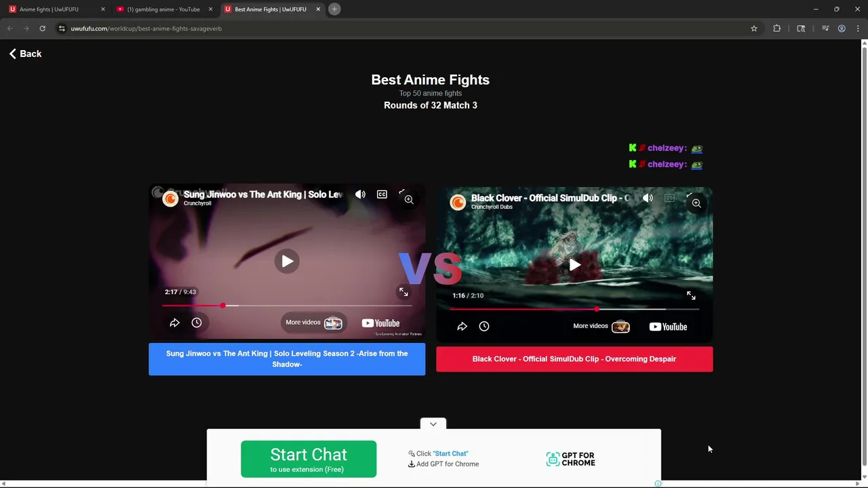Toggle captions on the Sung Jinwoo video
868x488 pixels.
382,195
